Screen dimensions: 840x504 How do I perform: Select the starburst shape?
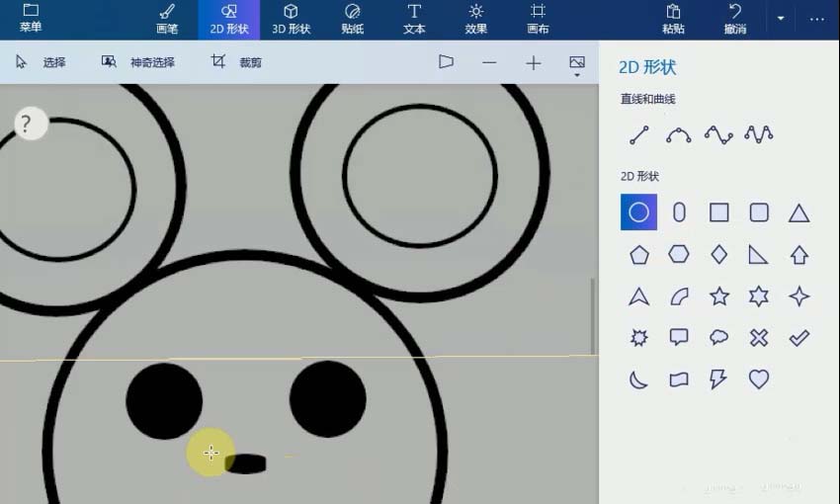click(639, 337)
